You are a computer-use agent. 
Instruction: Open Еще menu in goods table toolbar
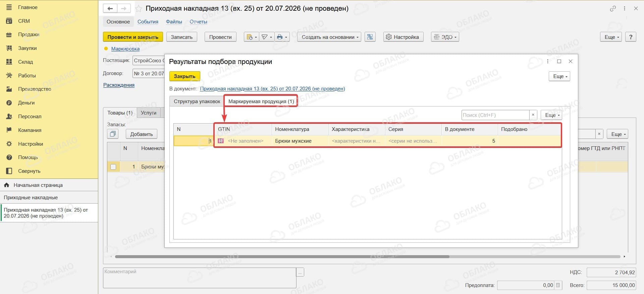coord(618,134)
